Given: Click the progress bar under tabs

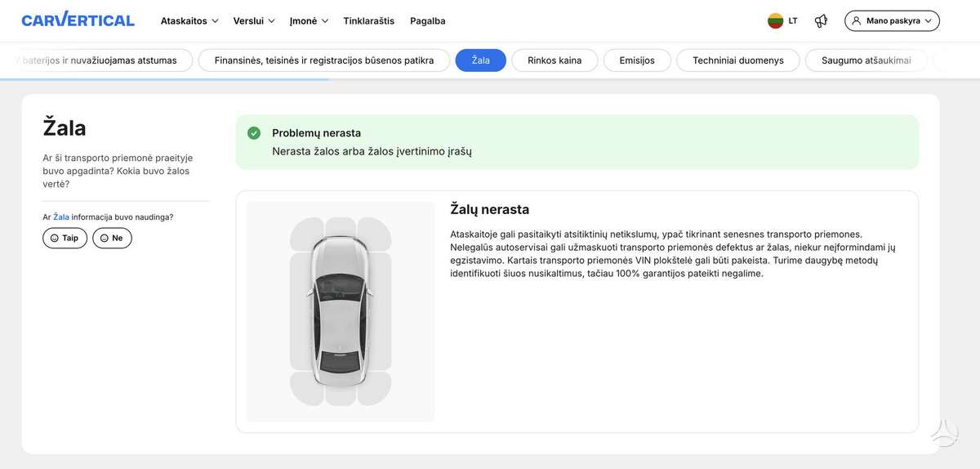Looking at the screenshot, I should tap(164, 79).
